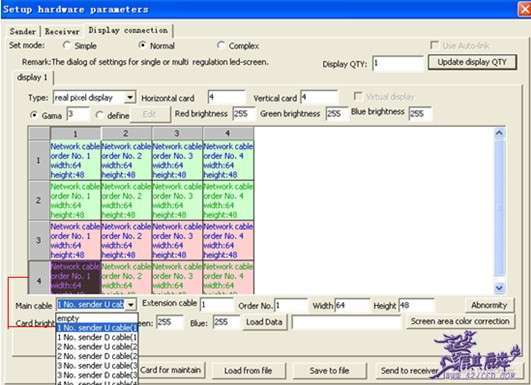The width and height of the screenshot is (531, 385).
Task: Click the grid scrollbar up arrow
Action: pyautogui.click(x=499, y=133)
